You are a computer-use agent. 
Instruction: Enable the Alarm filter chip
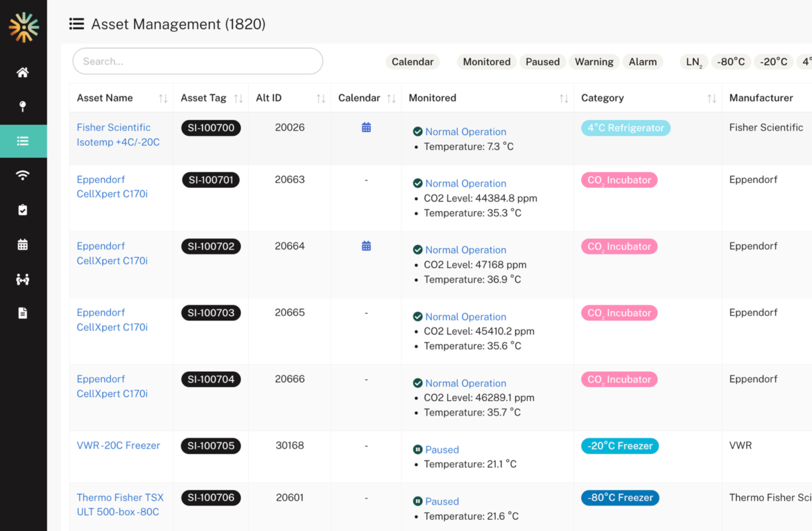(x=642, y=62)
